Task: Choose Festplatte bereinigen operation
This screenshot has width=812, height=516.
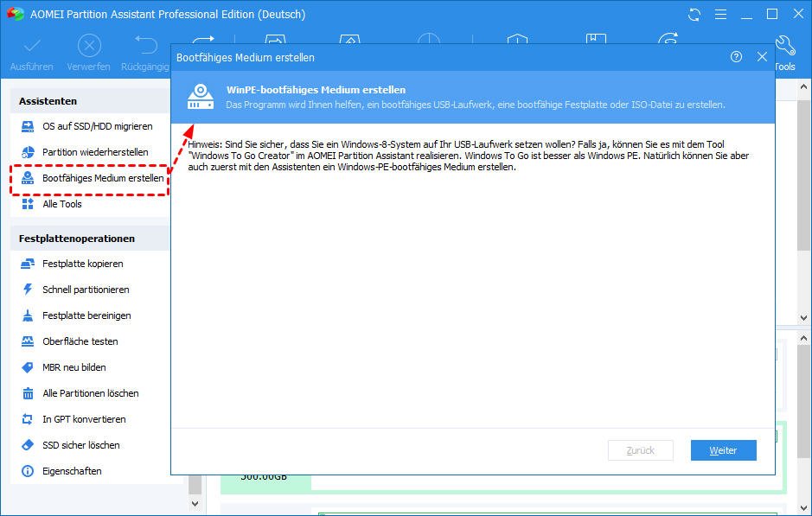Action: pos(88,315)
